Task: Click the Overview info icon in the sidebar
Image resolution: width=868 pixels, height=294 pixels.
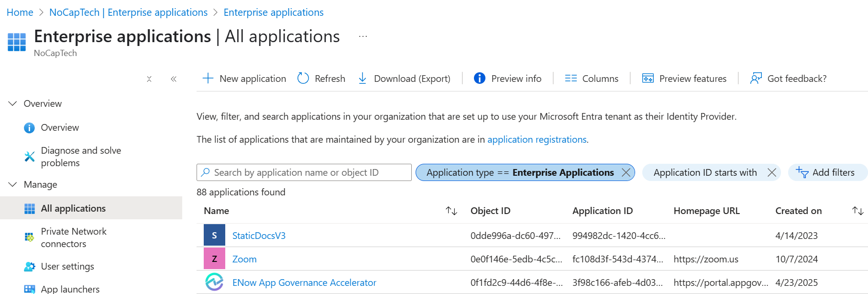Action: click(x=29, y=128)
